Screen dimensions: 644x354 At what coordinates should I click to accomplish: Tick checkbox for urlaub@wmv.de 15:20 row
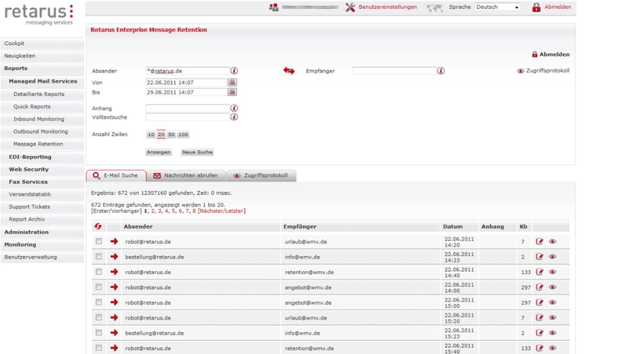point(99,317)
